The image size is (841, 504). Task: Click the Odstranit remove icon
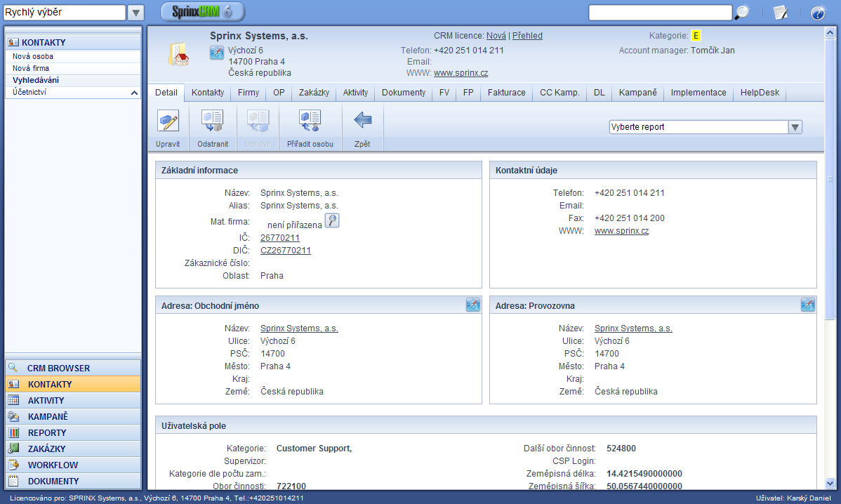(x=213, y=121)
